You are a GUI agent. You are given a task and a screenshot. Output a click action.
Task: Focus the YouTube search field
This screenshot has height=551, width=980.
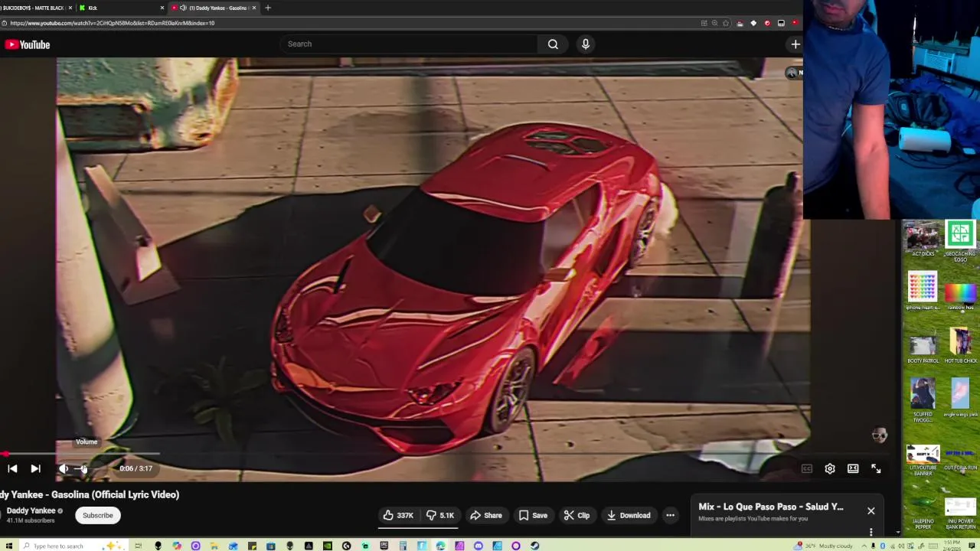pyautogui.click(x=410, y=44)
